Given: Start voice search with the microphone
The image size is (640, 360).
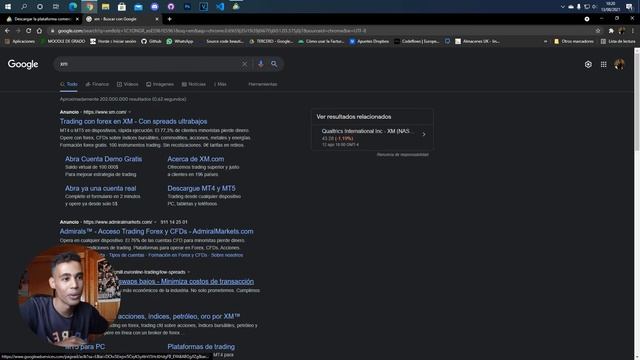Looking at the screenshot, I should [x=260, y=64].
